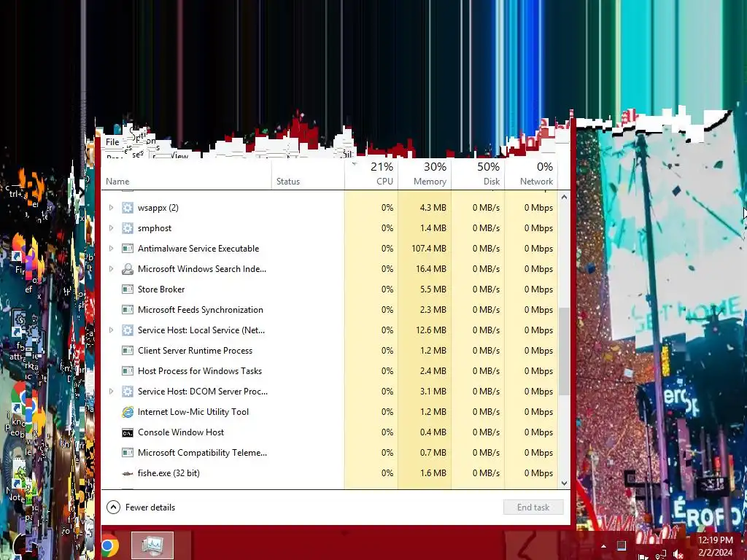Click the Service Host: Local Service gear icon
Screen dimensions: 747x560
(x=127, y=330)
